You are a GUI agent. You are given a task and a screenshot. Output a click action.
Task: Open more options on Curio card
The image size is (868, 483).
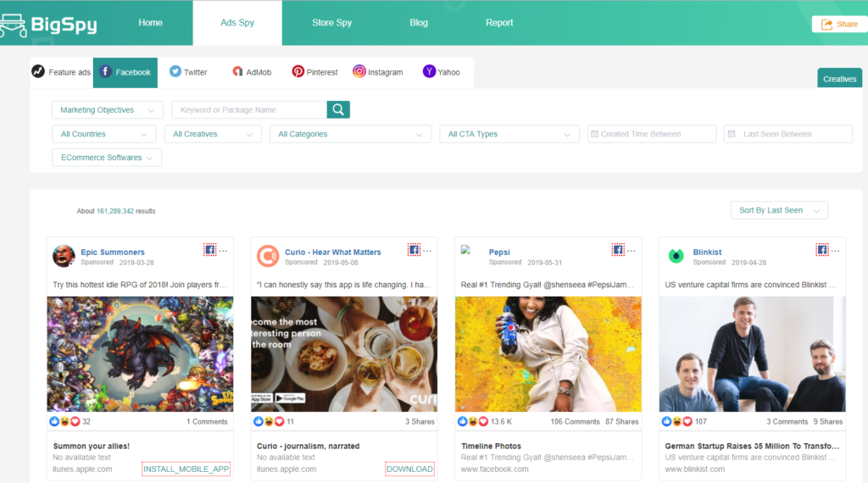(x=427, y=251)
